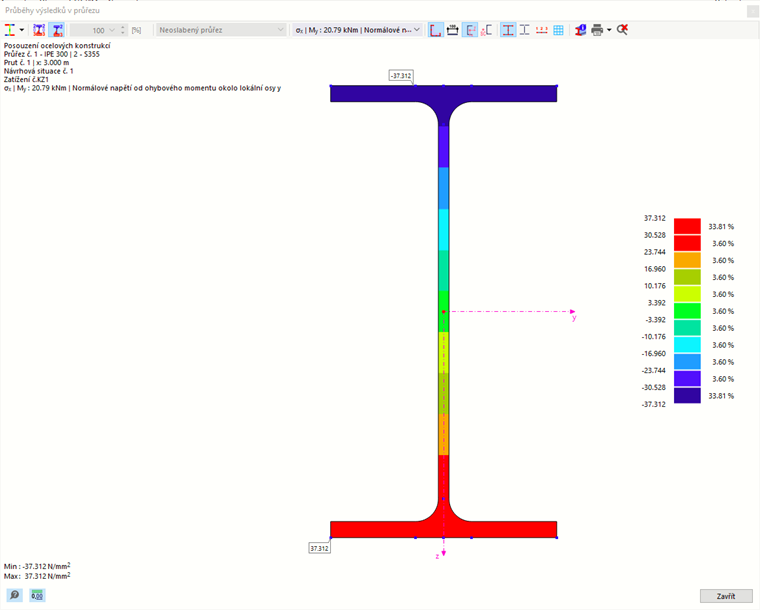Click the magnifier with red X icon
Image resolution: width=760 pixels, height=610 pixels.
[622, 30]
